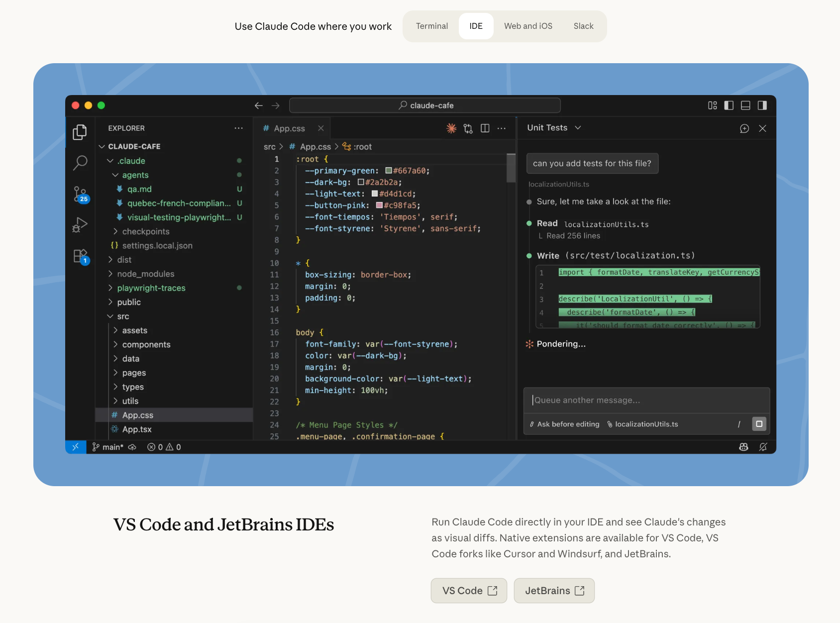Open the Search icon in activity bar

click(80, 163)
